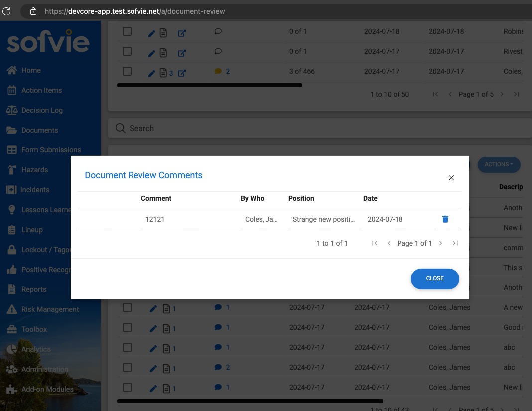
Task: Click the medical kit icon for Incidents
Action: [x=11, y=190]
